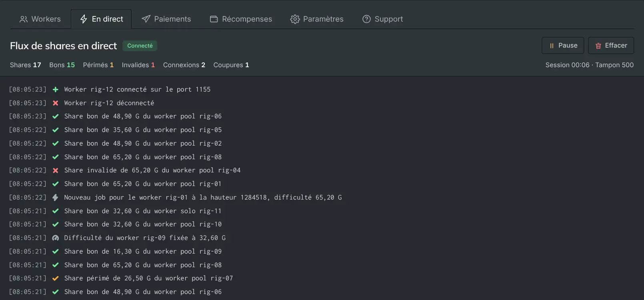Open the Paiements tab
644x300 pixels.
166,19
